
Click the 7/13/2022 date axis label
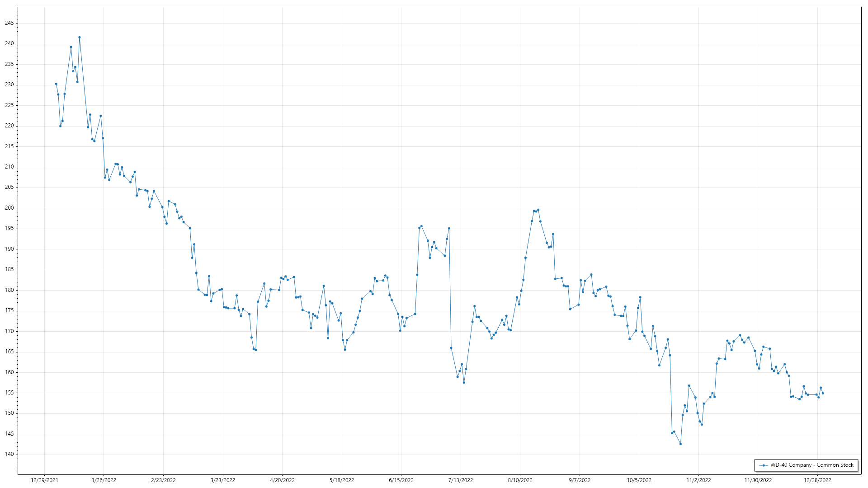(461, 480)
